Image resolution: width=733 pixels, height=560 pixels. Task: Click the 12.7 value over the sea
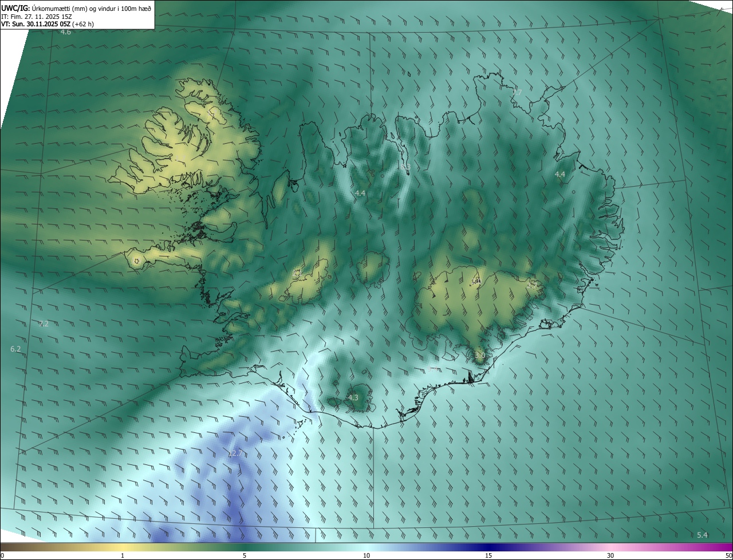pos(235,453)
